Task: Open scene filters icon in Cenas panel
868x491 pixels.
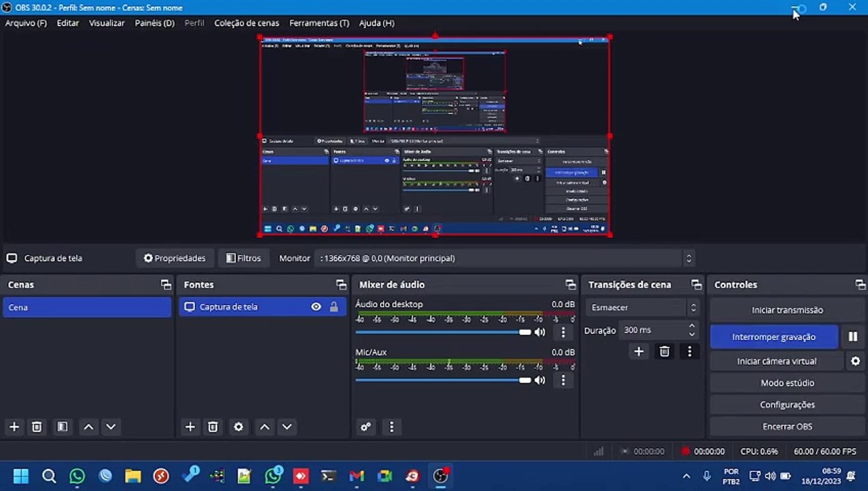Action: pyautogui.click(x=62, y=427)
